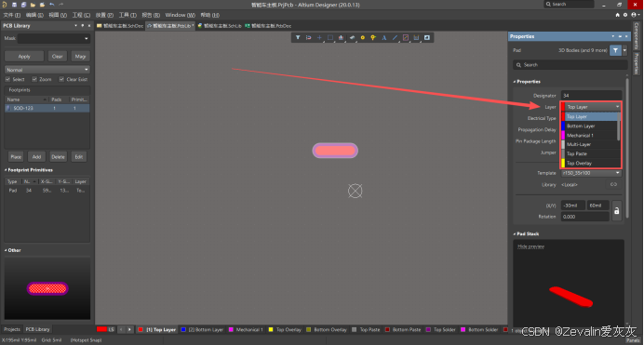Click the Edit footprint button
This screenshot has height=345, width=644.
point(79,157)
